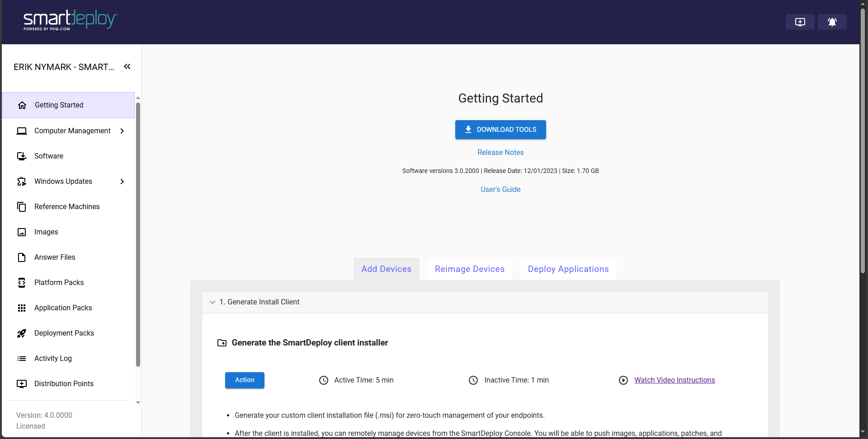
Task: Click the screen deployment icon in top bar
Action: tap(800, 22)
